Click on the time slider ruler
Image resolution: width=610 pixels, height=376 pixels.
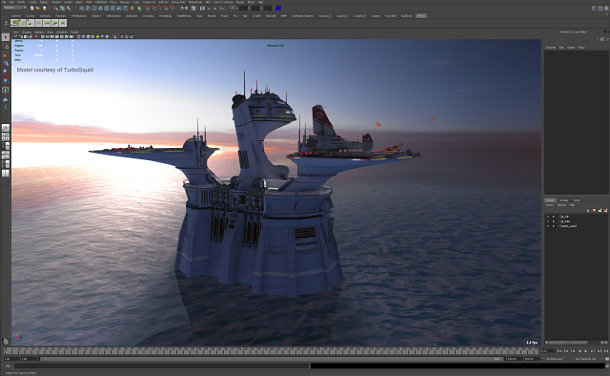pyautogui.click(x=271, y=351)
